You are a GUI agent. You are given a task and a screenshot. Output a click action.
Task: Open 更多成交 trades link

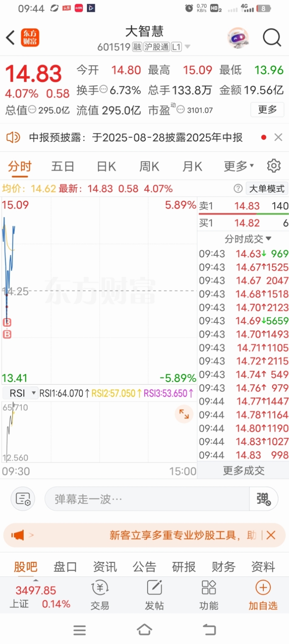click(x=243, y=470)
